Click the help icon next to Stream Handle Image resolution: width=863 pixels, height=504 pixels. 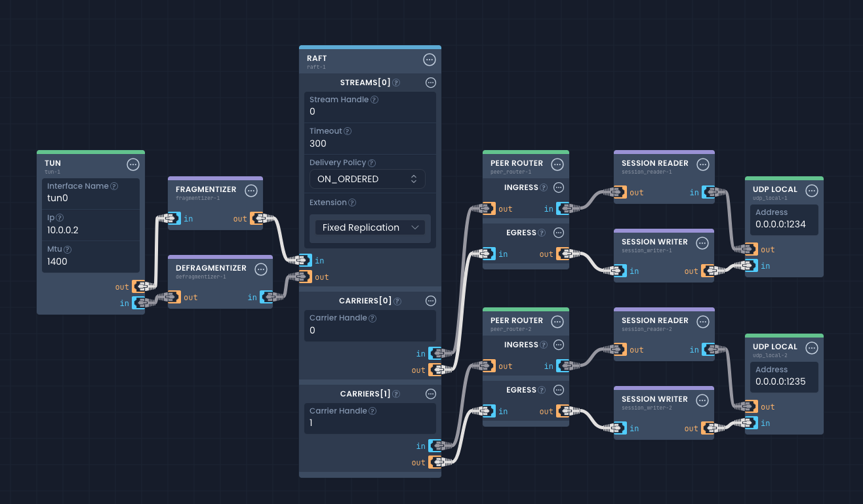click(x=373, y=99)
